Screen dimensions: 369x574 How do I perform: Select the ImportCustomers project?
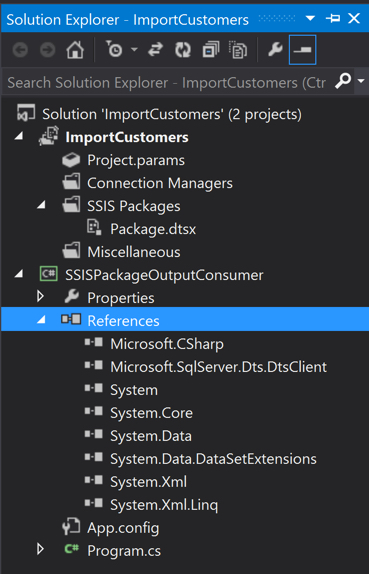click(x=127, y=137)
